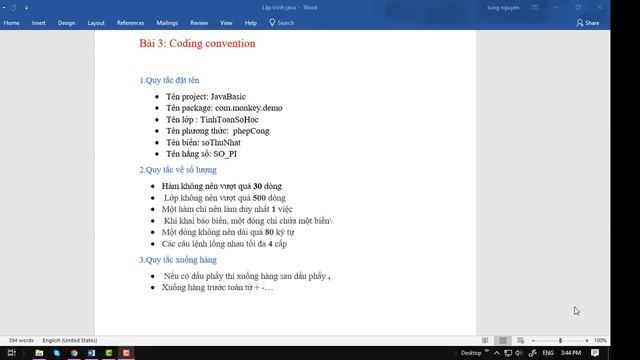Click the tung nguyen account name
The image size is (640, 360).
click(503, 7)
